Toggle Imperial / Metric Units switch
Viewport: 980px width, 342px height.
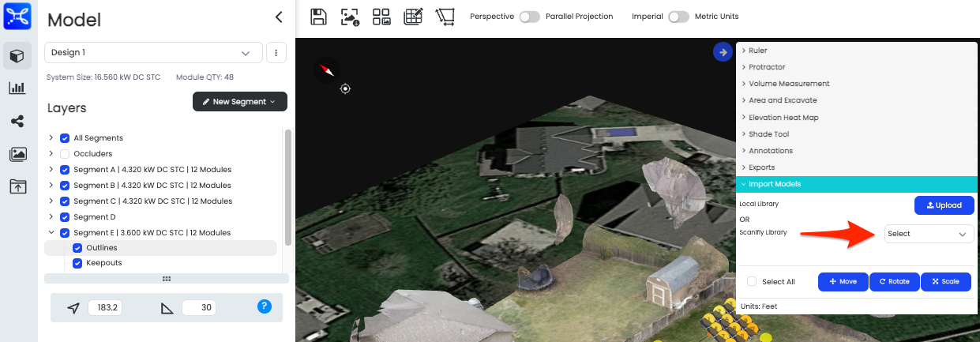click(x=678, y=17)
